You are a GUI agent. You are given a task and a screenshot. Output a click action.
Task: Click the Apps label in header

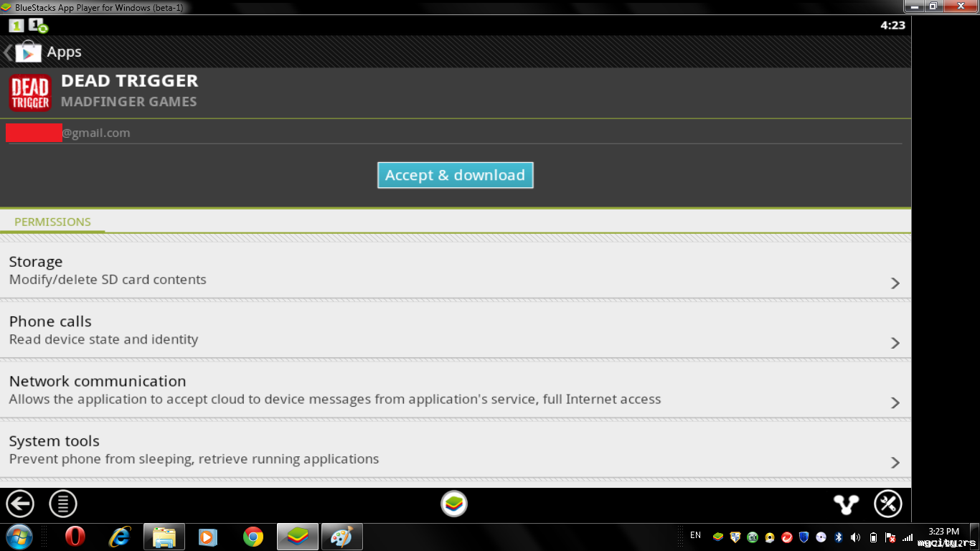(65, 52)
